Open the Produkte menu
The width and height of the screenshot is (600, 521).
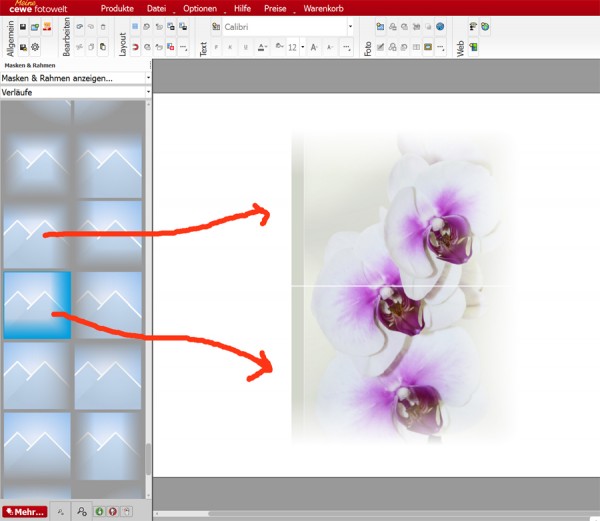point(117,8)
